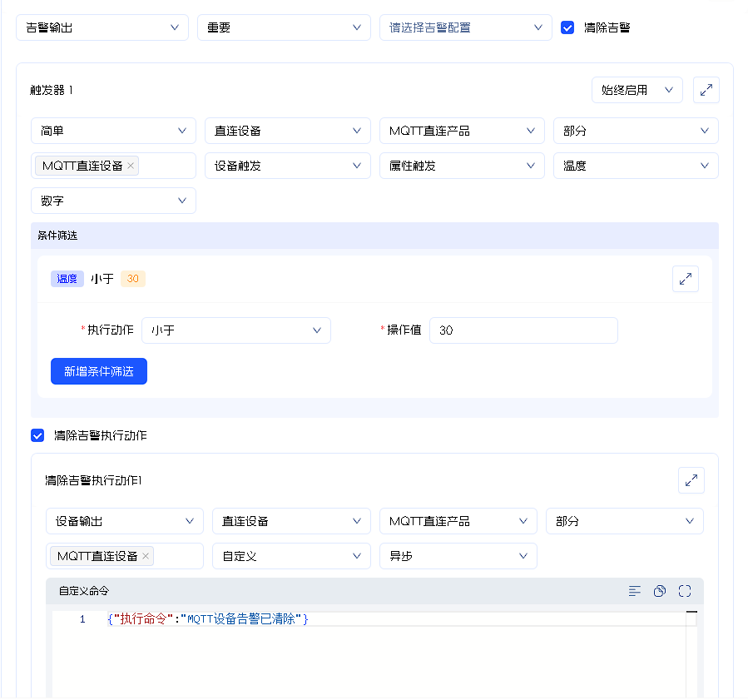The height and width of the screenshot is (700, 748).
Task: Click the theme switch icon in command editor
Action: tap(660, 591)
